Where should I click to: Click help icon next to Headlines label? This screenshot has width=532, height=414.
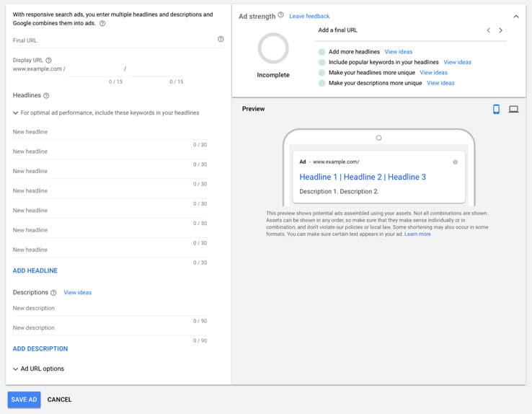pyautogui.click(x=46, y=95)
